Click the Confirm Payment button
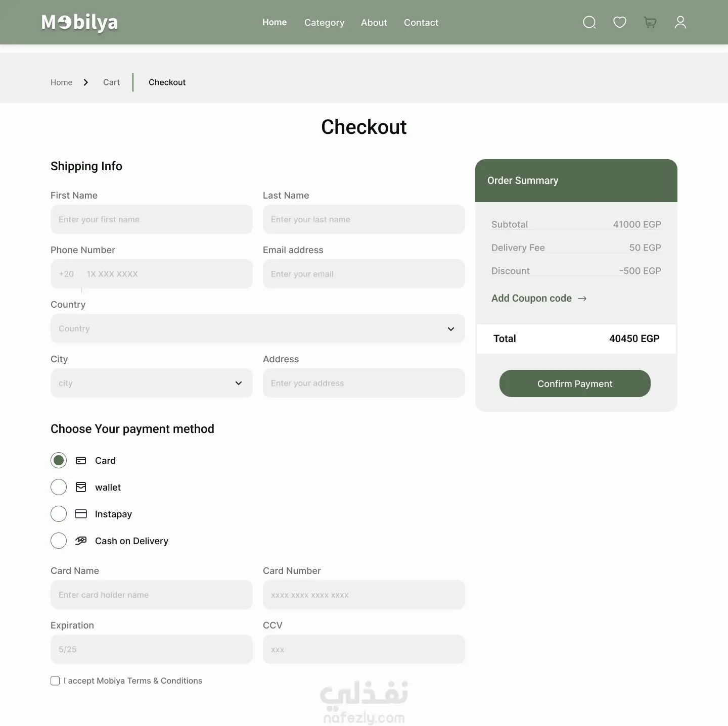The width and height of the screenshot is (728, 726). coord(575,383)
